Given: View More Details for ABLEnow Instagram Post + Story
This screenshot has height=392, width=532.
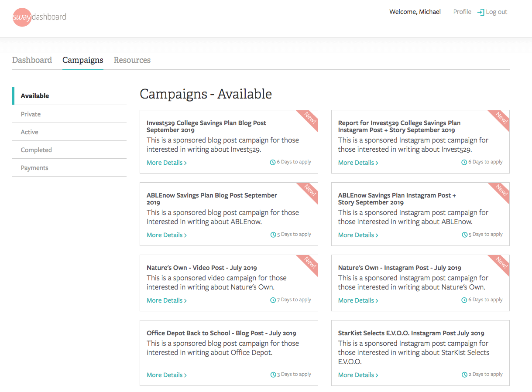Looking at the screenshot, I should pyautogui.click(x=358, y=235).
